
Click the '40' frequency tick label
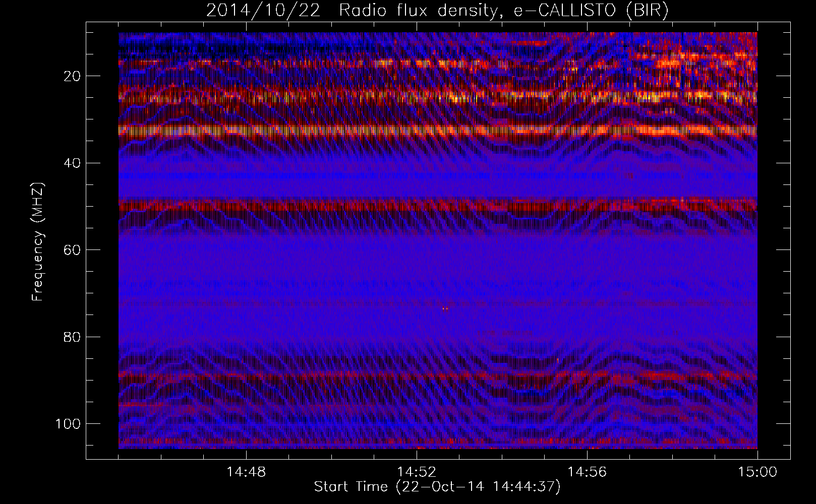[x=71, y=163]
